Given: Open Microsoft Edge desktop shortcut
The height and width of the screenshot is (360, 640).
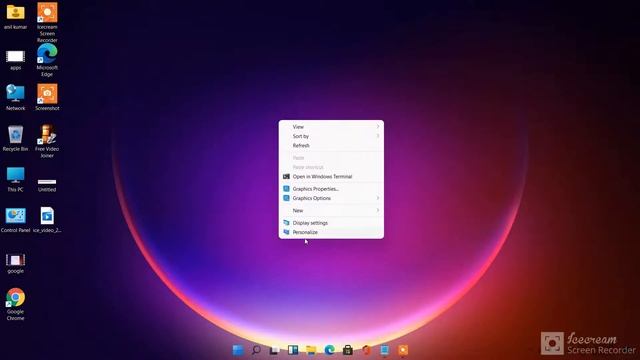Looking at the screenshot, I should (47, 60).
